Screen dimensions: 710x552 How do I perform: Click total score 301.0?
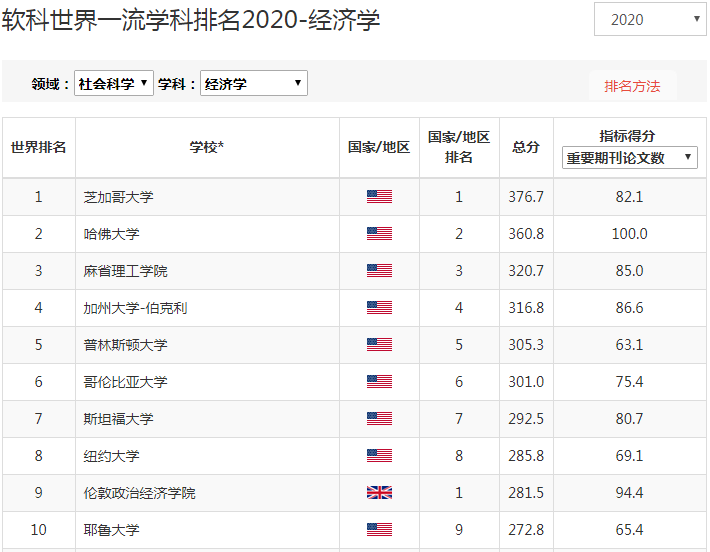(526, 382)
